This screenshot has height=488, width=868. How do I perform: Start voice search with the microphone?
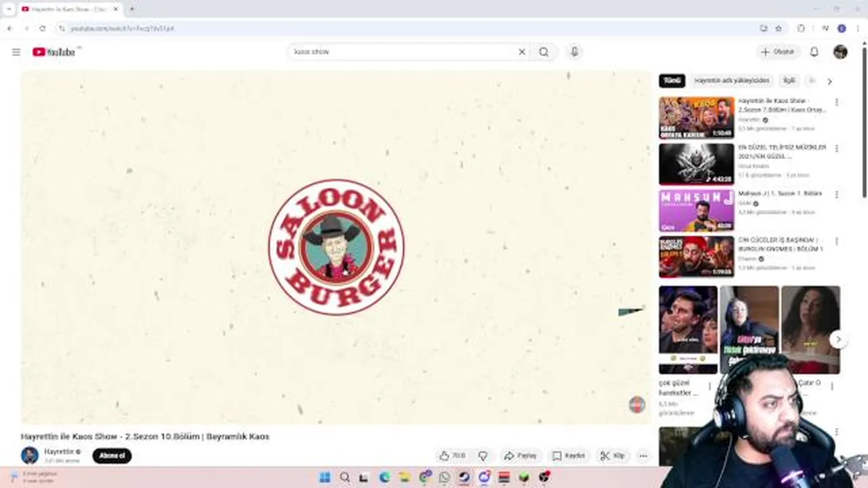[x=574, y=52]
